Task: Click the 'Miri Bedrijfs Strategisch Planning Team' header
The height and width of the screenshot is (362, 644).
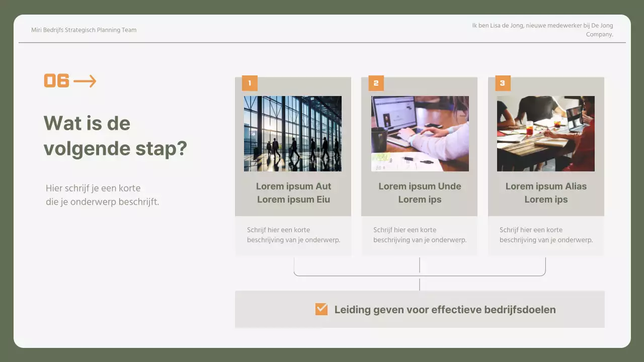Action: coord(84,30)
